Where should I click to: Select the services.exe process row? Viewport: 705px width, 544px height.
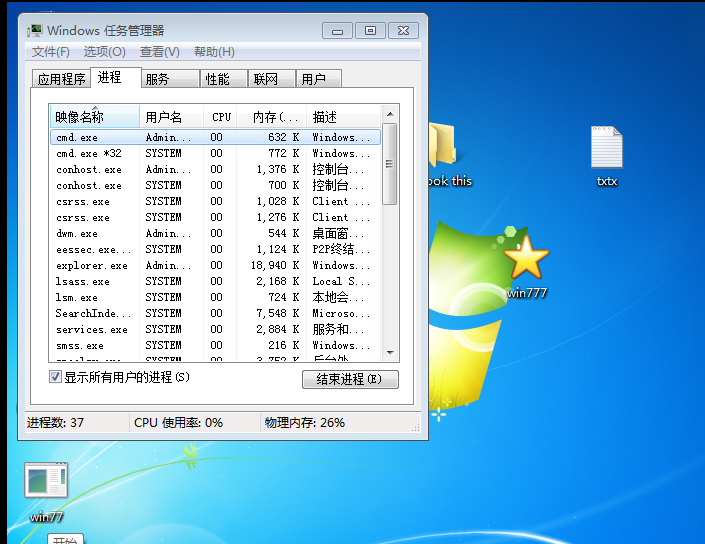[x=215, y=330]
